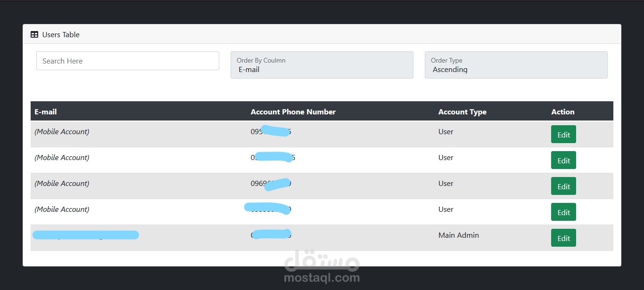Expand the Order Type dropdown
The height and width of the screenshot is (290, 644).
click(x=516, y=65)
